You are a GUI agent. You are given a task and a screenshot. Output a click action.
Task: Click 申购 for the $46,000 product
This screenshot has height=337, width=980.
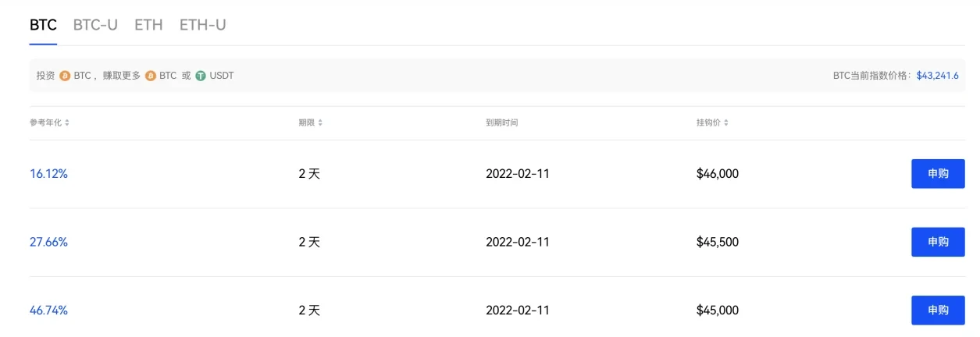coord(938,174)
